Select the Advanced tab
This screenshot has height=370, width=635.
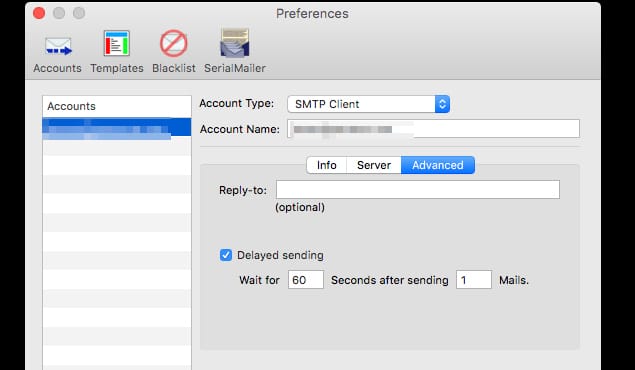tap(438, 165)
